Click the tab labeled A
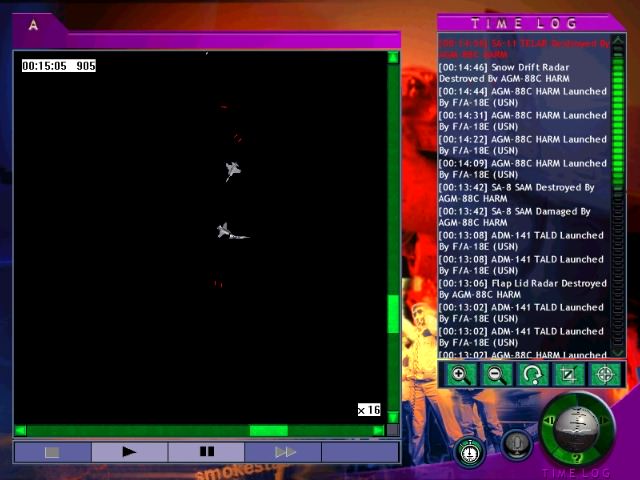 coord(33,26)
